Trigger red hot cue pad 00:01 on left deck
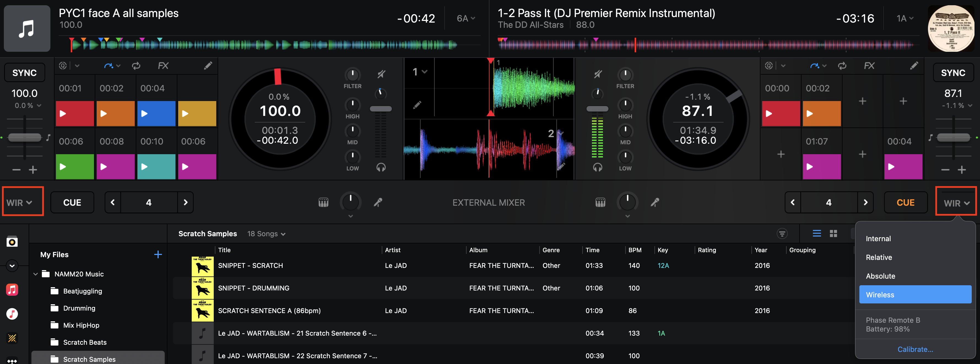980x364 pixels. click(x=75, y=113)
